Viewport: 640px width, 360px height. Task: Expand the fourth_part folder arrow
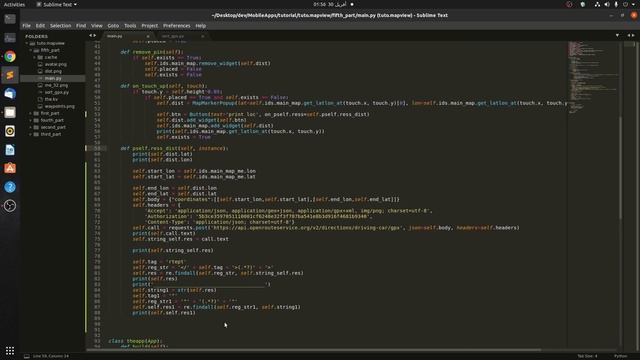[x=31, y=120]
